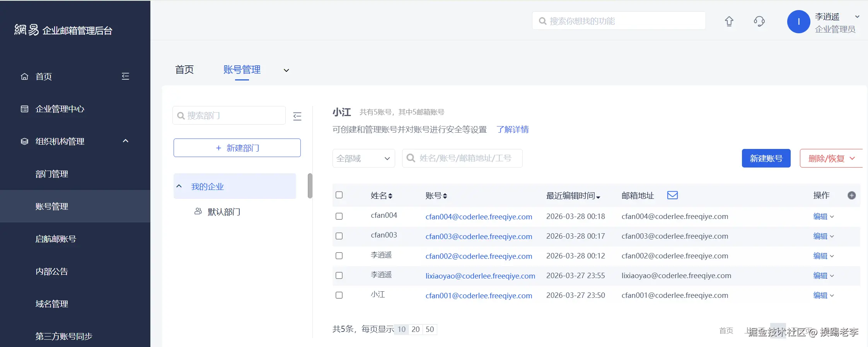Open the 了解详情 link
Image resolution: width=868 pixels, height=347 pixels.
point(512,130)
